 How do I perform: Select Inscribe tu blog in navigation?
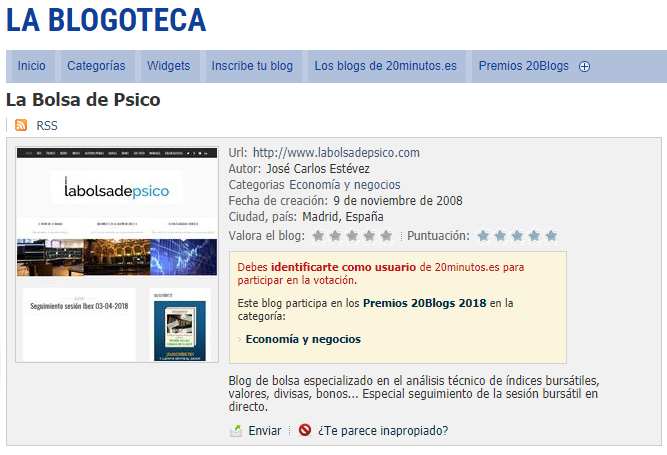click(x=252, y=66)
